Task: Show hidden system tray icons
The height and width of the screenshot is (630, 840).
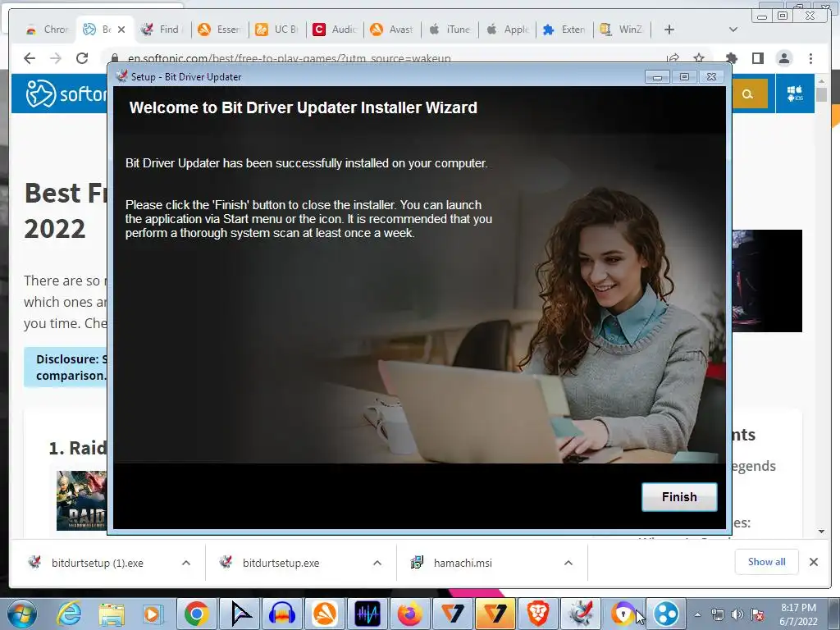Action: [697, 614]
